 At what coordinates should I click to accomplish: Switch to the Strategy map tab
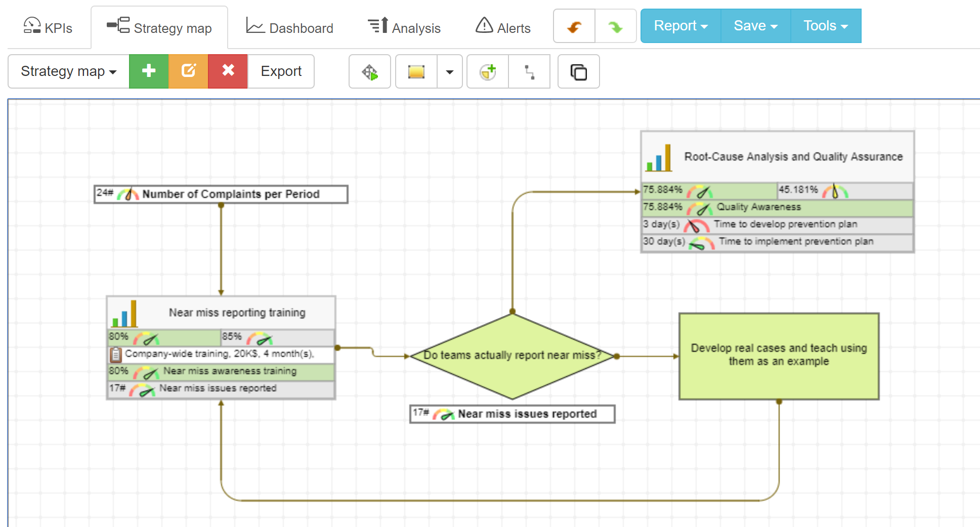coord(159,27)
